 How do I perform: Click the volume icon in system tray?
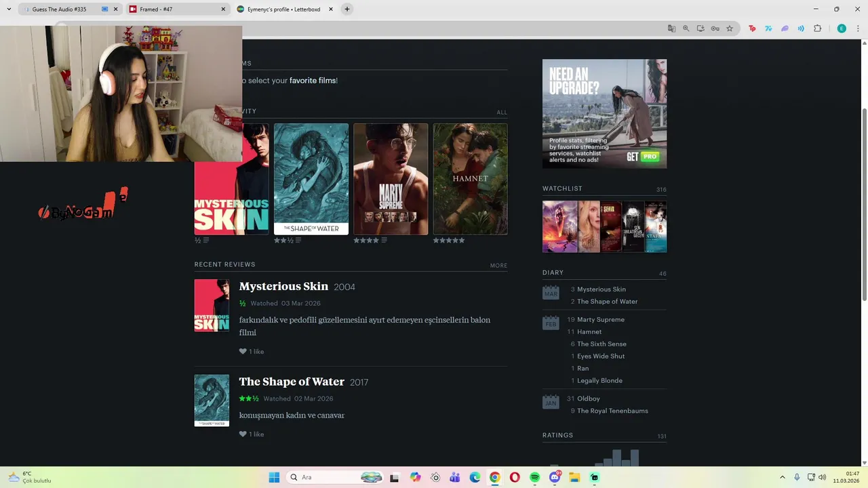pos(822,477)
